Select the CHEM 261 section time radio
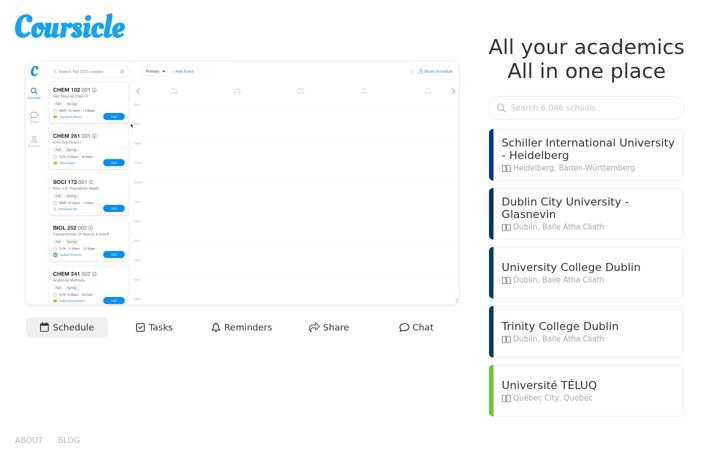This screenshot has height=450, width=720. [x=55, y=157]
